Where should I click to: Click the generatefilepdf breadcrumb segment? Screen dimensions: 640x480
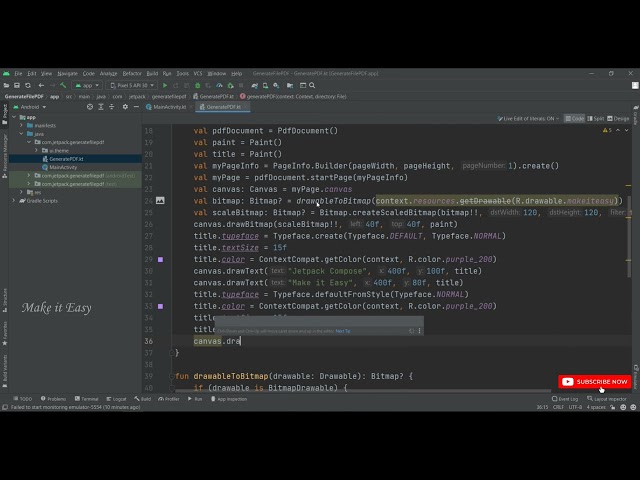click(169, 97)
